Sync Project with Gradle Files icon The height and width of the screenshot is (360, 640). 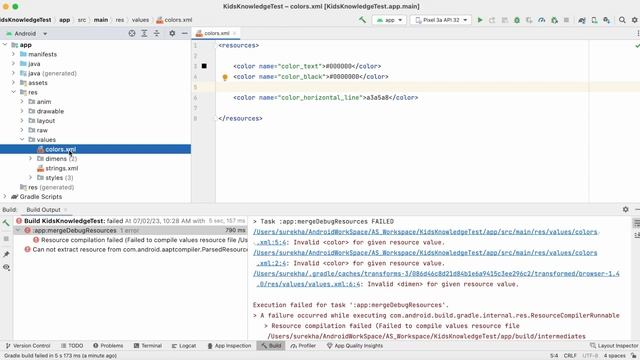[x=582, y=20]
